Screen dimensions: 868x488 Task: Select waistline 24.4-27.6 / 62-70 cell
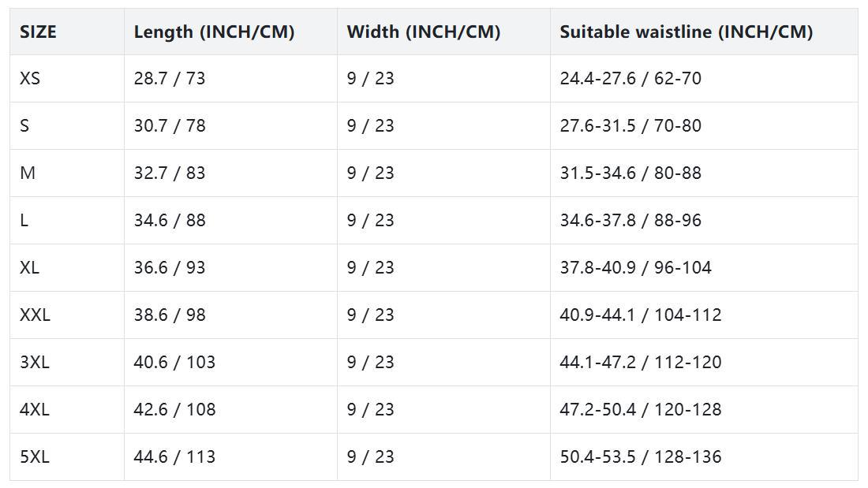[x=630, y=79]
